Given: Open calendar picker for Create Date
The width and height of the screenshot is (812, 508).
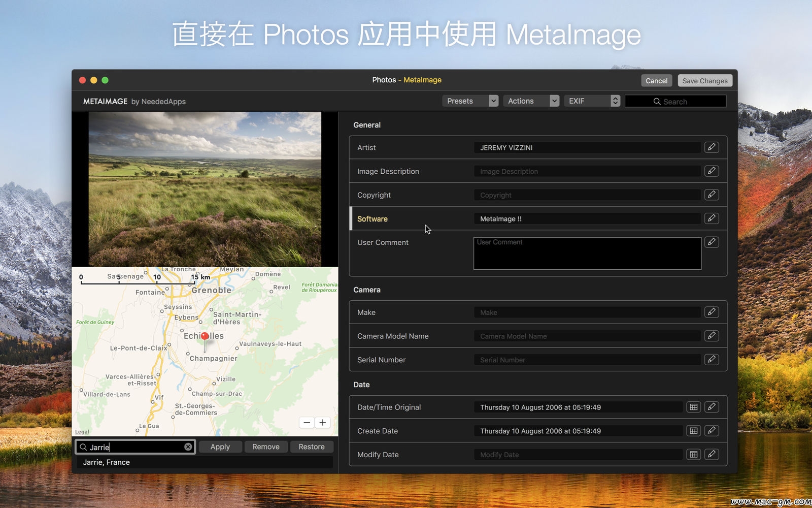Looking at the screenshot, I should coord(693,431).
